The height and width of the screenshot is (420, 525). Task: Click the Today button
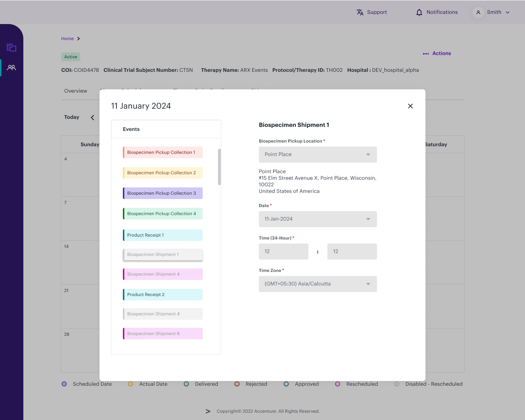[71, 117]
